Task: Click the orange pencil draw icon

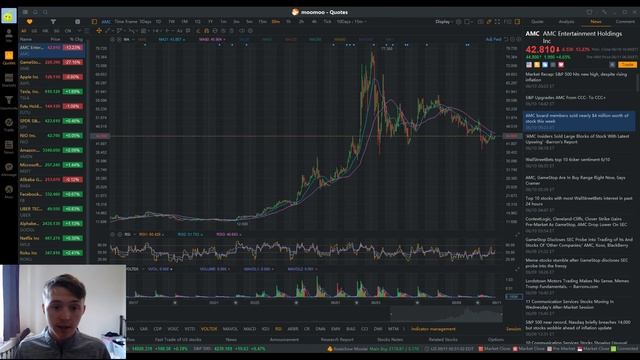Action: tap(489, 22)
